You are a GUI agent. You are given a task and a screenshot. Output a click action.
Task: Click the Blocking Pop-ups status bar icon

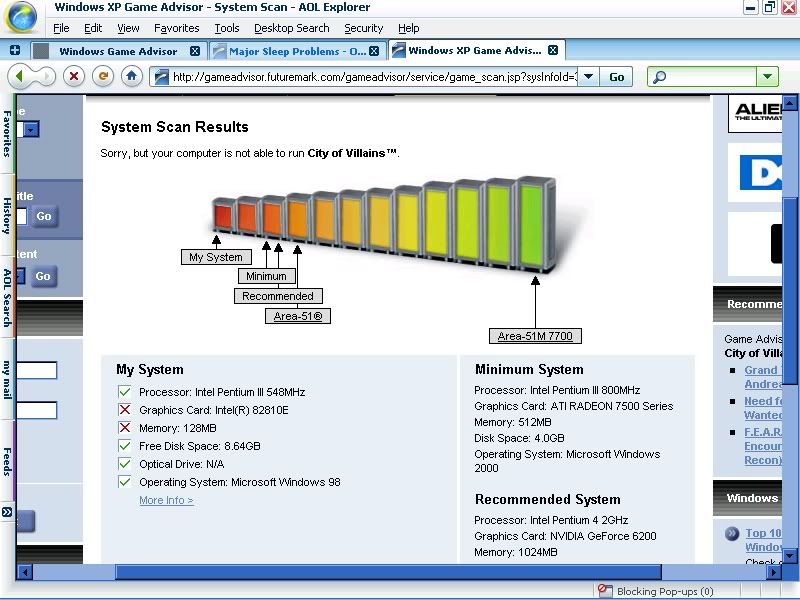coord(605,590)
